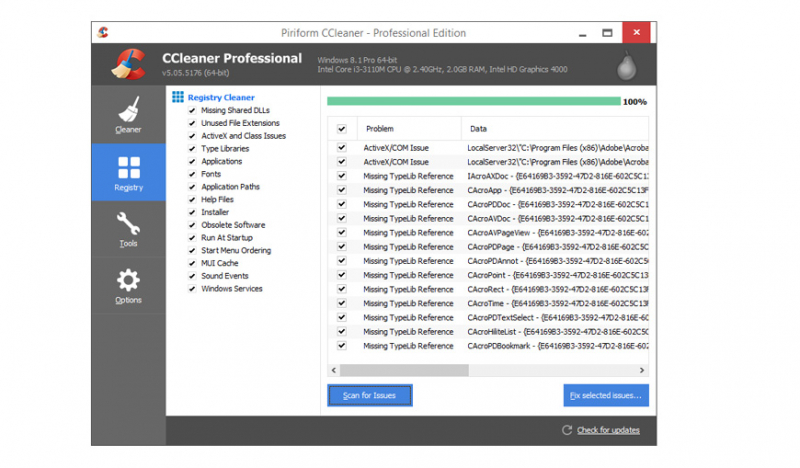This screenshot has width=800, height=468.
Task: Uncheck Missing Shared DLLs
Action: (x=192, y=110)
